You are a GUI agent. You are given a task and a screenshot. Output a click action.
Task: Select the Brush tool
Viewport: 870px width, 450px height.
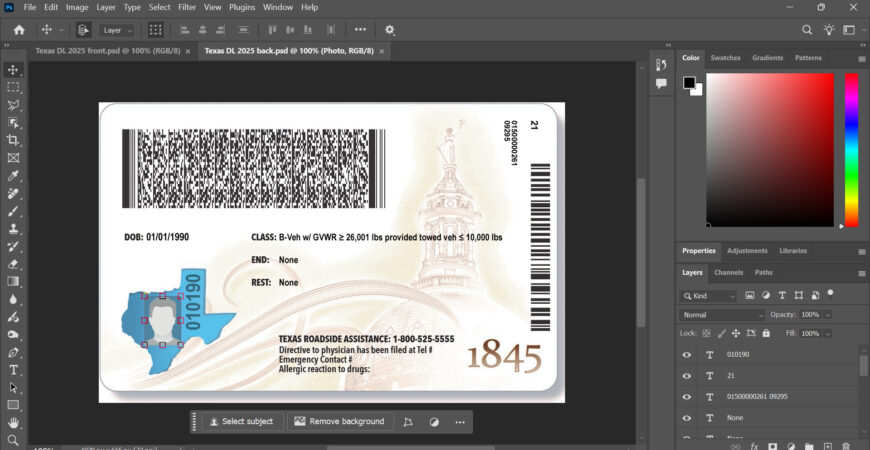point(13,211)
